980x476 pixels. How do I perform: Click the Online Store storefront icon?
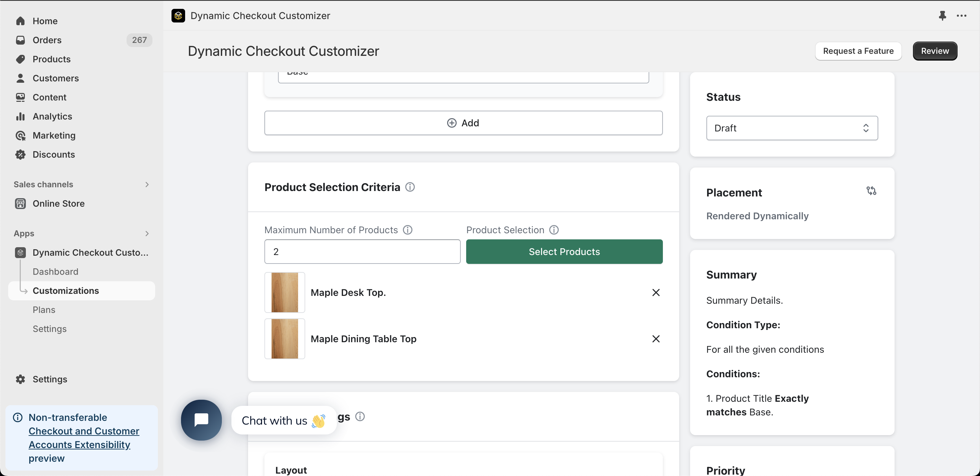tap(20, 203)
